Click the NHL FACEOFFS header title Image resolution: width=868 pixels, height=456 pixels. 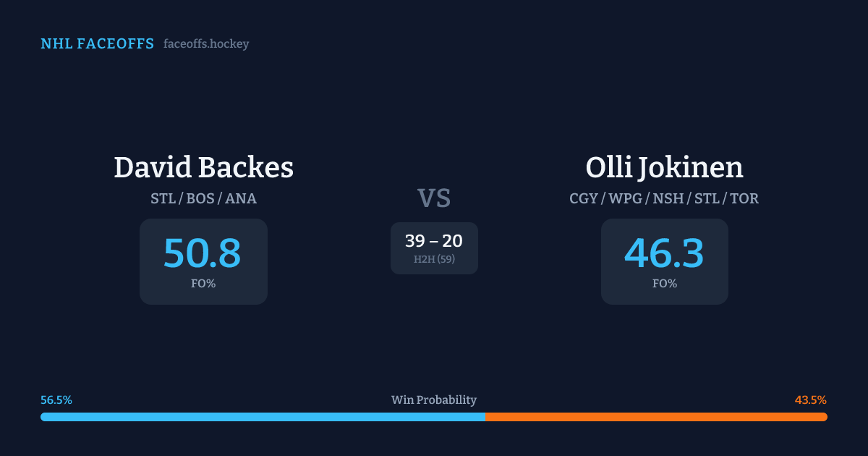click(x=97, y=44)
